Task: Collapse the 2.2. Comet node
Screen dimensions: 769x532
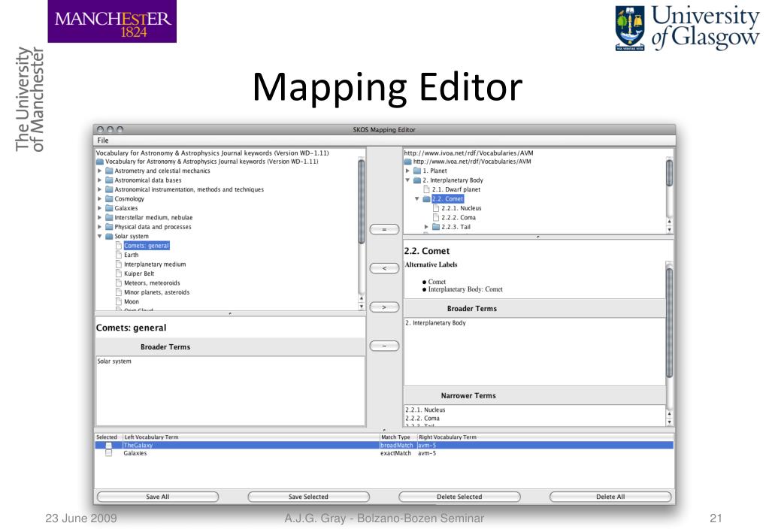Action: pos(417,199)
